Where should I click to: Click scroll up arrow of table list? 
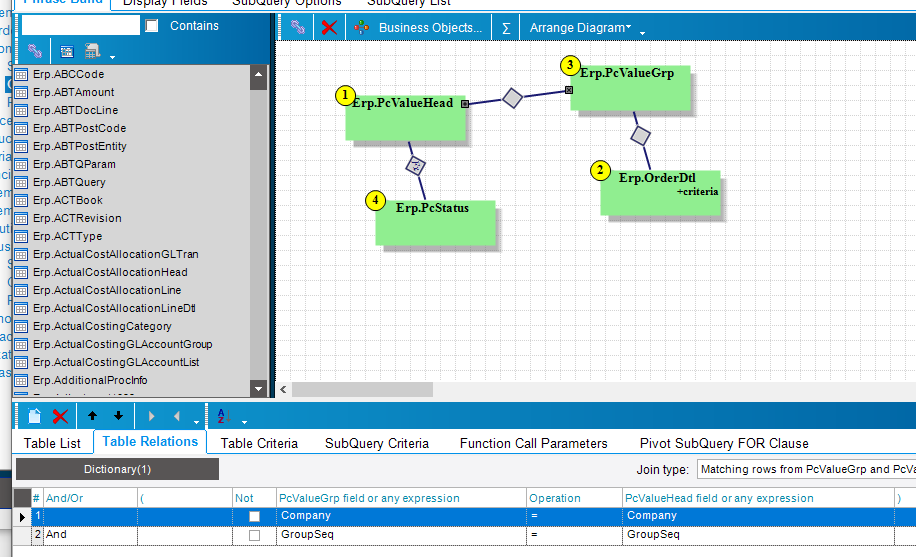tap(258, 74)
